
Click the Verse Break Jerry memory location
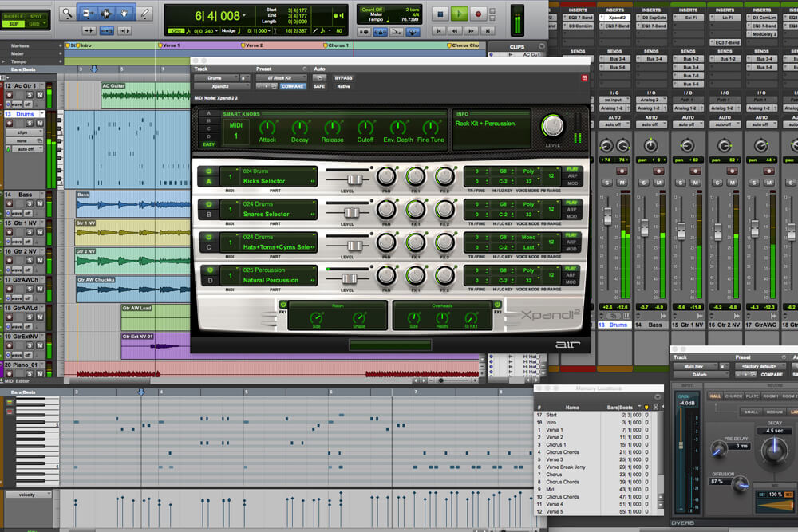pos(593,467)
